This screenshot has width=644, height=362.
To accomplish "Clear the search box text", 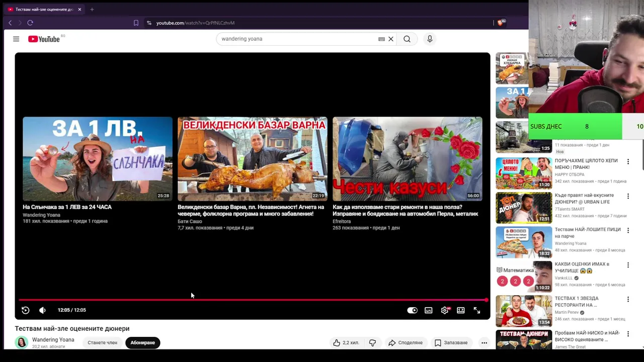I will pos(391,39).
